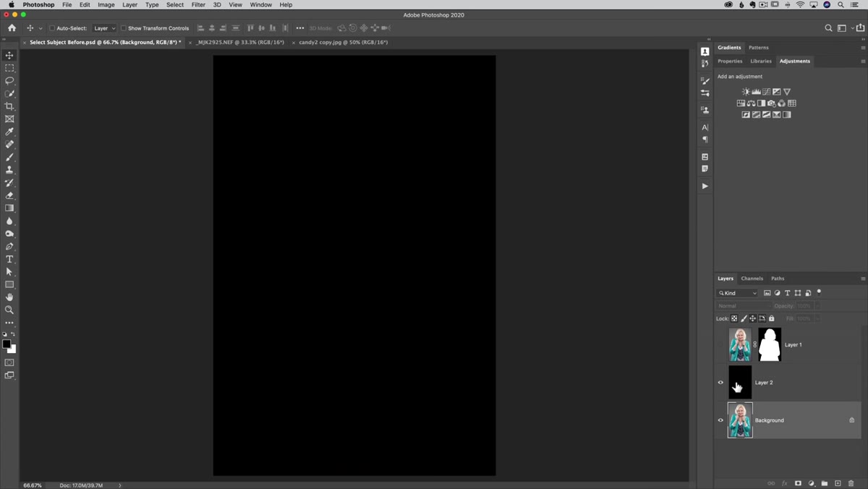Select the Hand tool

click(x=9, y=297)
